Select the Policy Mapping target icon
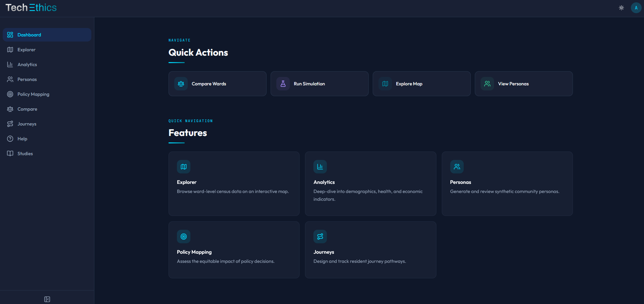The height and width of the screenshot is (304, 644). [10, 94]
